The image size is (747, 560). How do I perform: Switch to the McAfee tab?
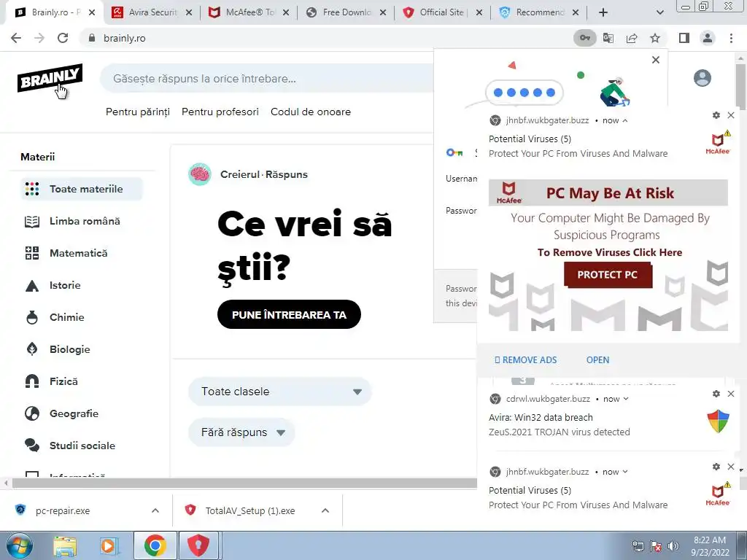pyautogui.click(x=248, y=12)
